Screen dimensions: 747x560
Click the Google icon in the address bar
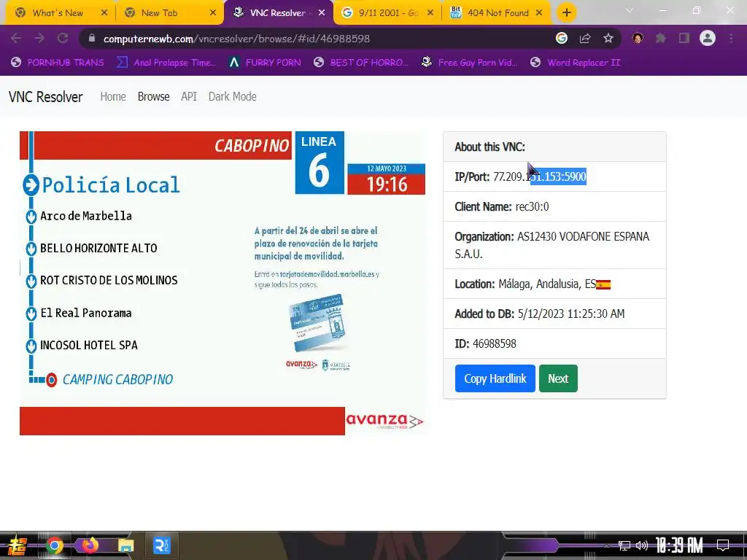[562, 38]
